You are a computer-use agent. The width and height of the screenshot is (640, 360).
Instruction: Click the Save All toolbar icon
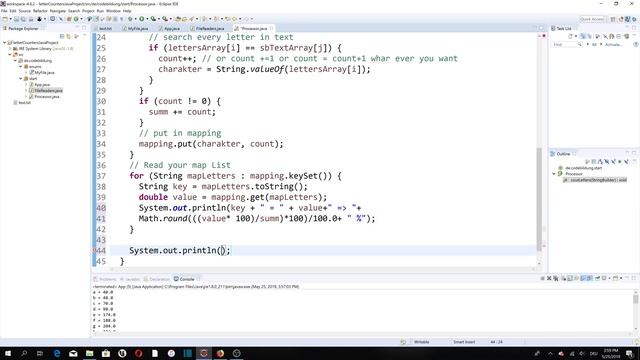tap(23, 19)
